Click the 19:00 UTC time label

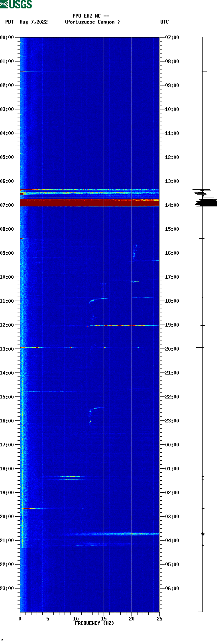pyautogui.click(x=172, y=325)
